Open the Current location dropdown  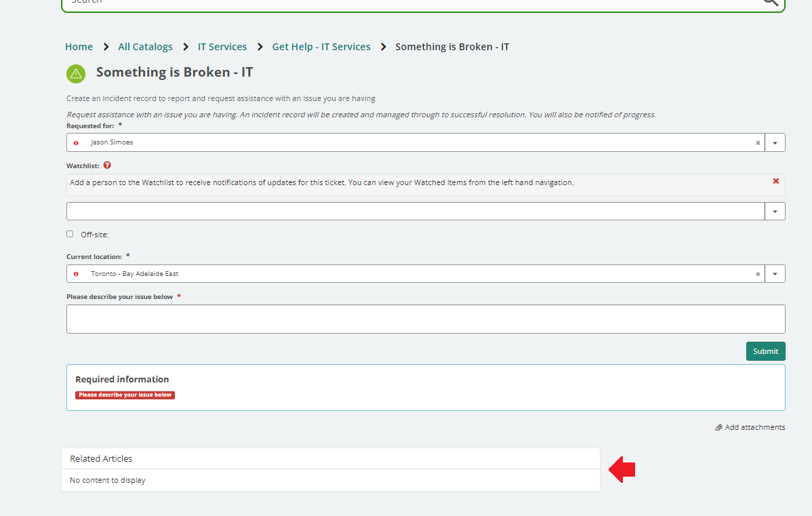click(x=775, y=273)
